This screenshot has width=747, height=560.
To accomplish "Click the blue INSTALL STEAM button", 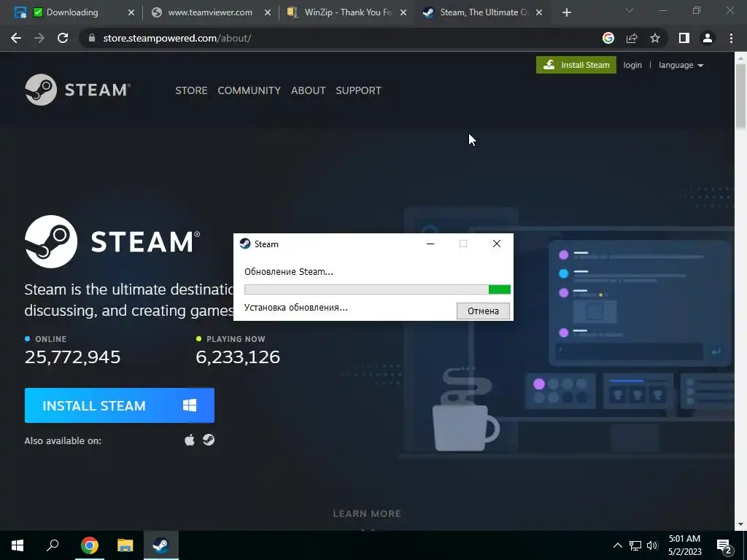I will click(120, 405).
